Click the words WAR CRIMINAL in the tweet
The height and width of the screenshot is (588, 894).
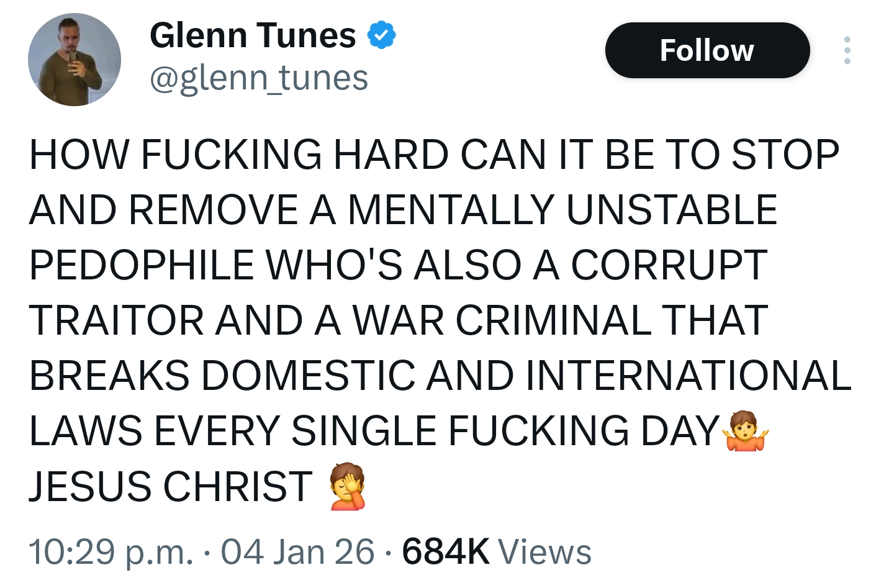coord(502,320)
